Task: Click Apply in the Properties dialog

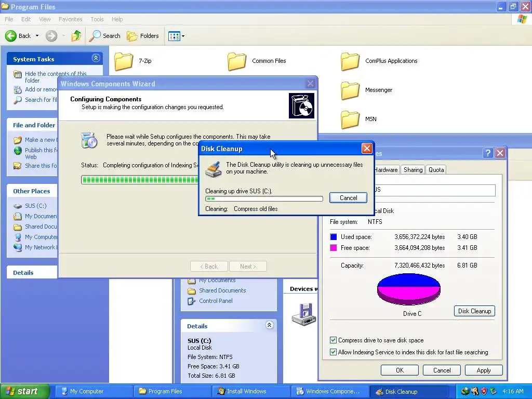Action: click(484, 370)
